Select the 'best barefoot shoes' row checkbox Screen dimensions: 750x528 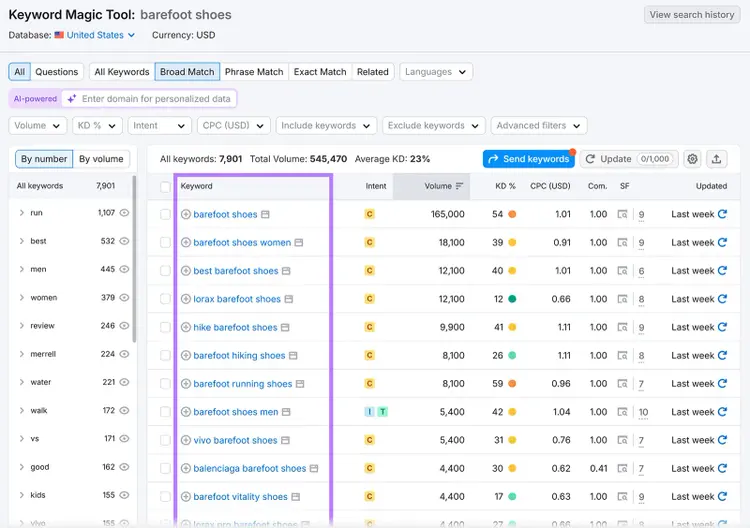[165, 271]
